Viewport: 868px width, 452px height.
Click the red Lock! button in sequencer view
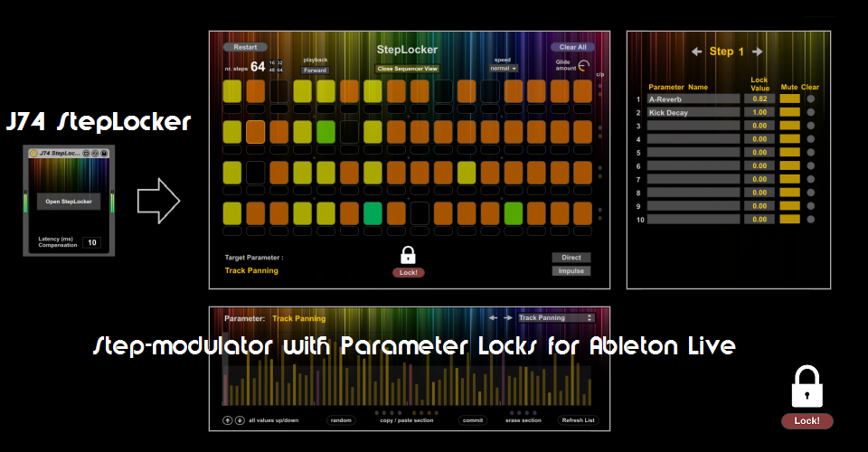(x=408, y=272)
